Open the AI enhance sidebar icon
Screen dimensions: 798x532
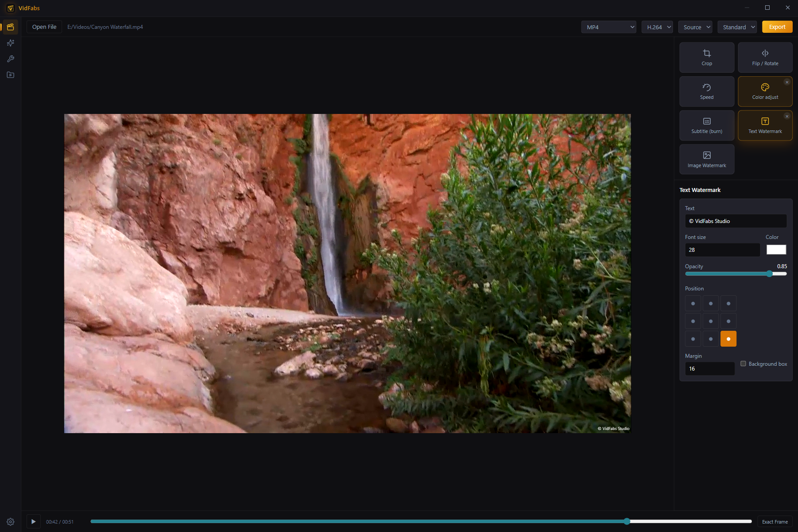[x=11, y=43]
